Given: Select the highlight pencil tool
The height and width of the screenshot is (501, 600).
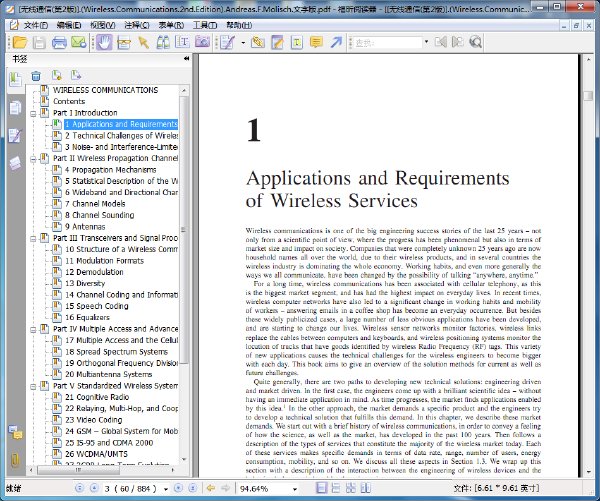Looking at the screenshot, I should coord(277,42).
